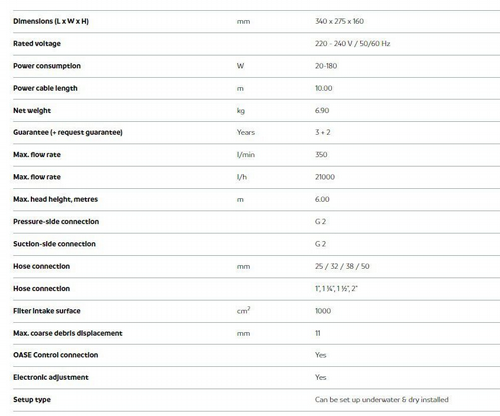Screen dimensions: 500x416
Task: Select the Max. coarse debris displacement label
Action: coord(68,333)
